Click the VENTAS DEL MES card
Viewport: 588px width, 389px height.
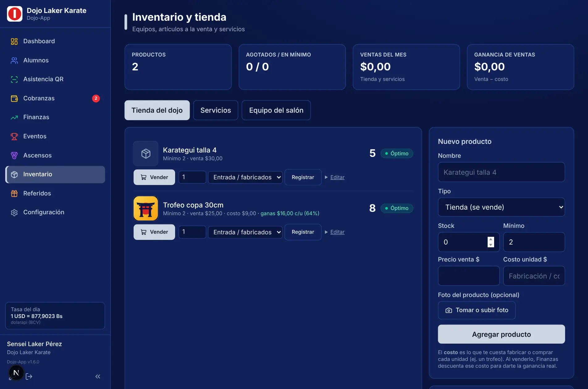[x=406, y=67]
